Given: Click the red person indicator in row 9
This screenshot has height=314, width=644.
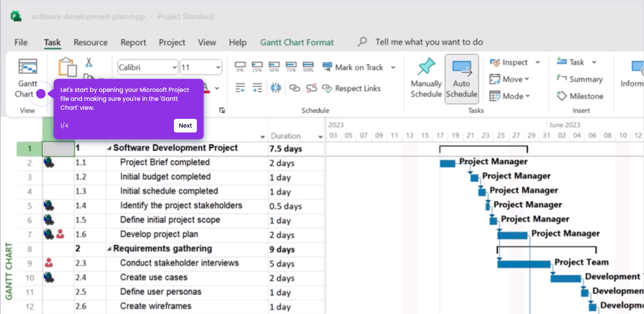Looking at the screenshot, I should click(x=49, y=263).
